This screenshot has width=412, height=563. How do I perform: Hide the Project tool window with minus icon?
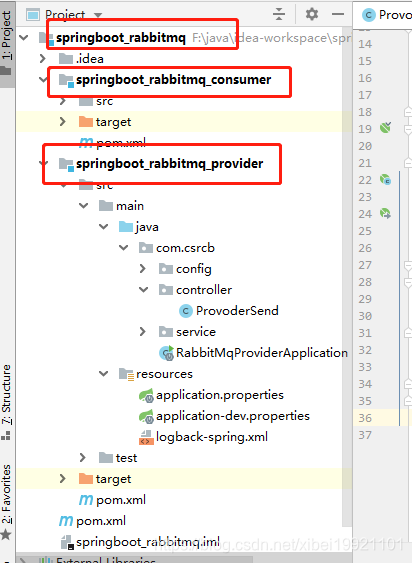tap(338, 14)
